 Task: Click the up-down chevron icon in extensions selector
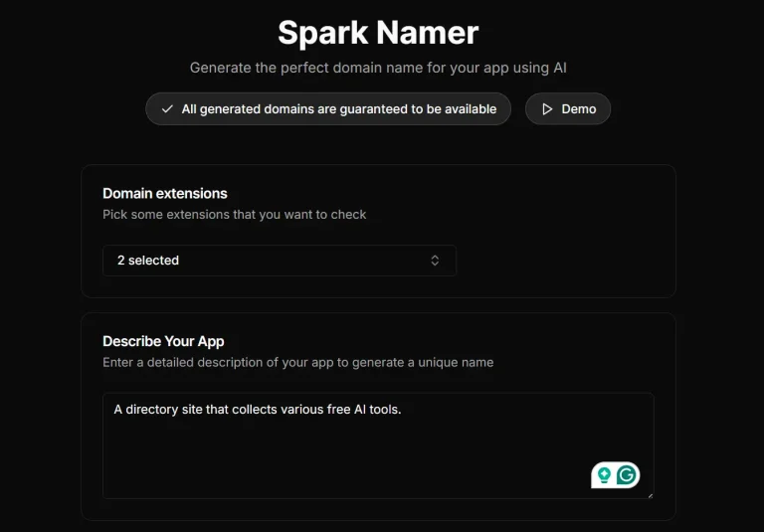coord(435,261)
